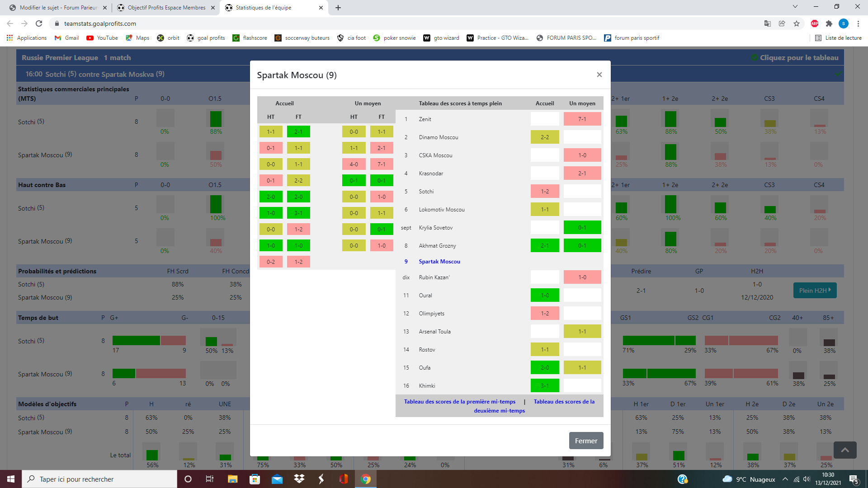
Task: Open File Explorer from the taskbar
Action: click(232, 479)
